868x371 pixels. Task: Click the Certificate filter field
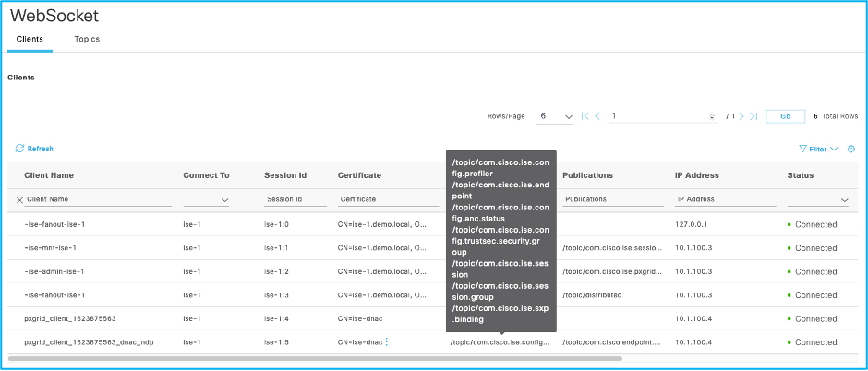388,199
